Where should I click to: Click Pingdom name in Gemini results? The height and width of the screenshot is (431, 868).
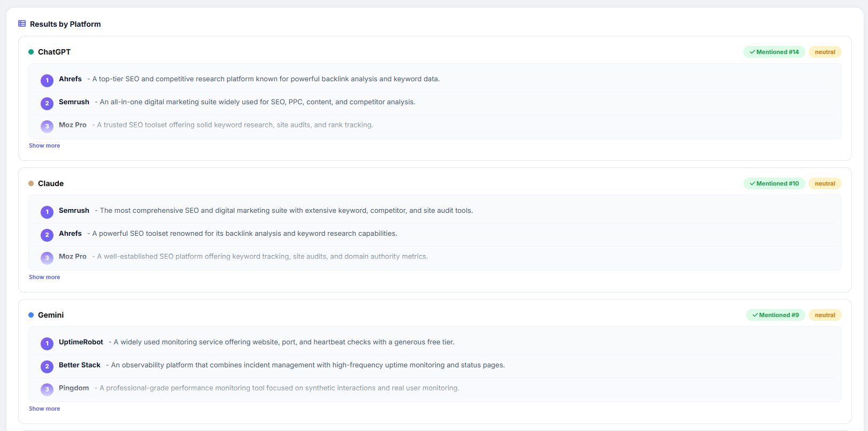click(x=74, y=388)
